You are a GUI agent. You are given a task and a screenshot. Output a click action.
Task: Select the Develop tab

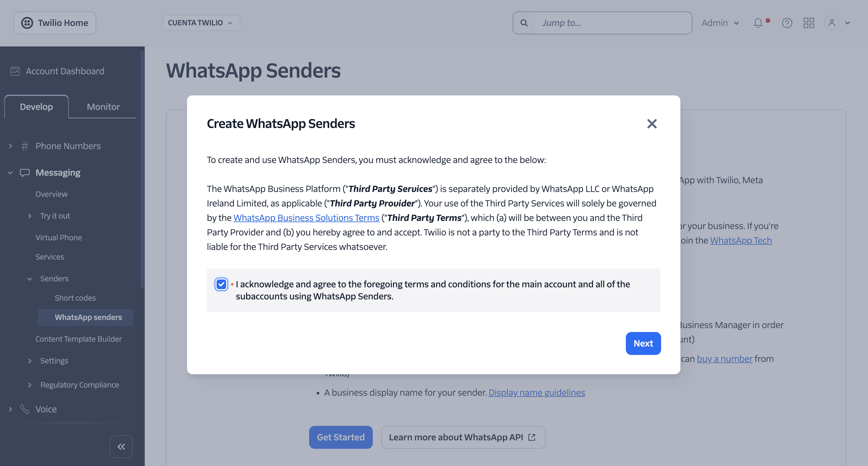(x=36, y=107)
